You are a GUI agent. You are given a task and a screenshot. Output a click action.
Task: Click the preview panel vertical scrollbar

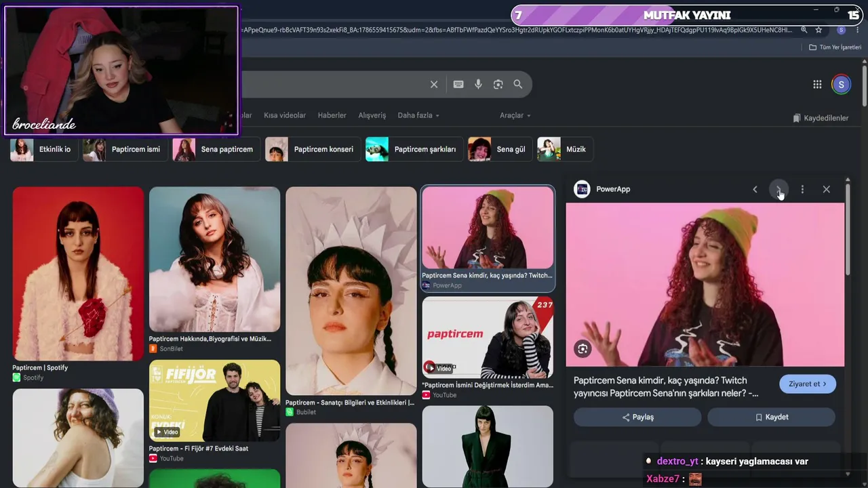click(848, 230)
